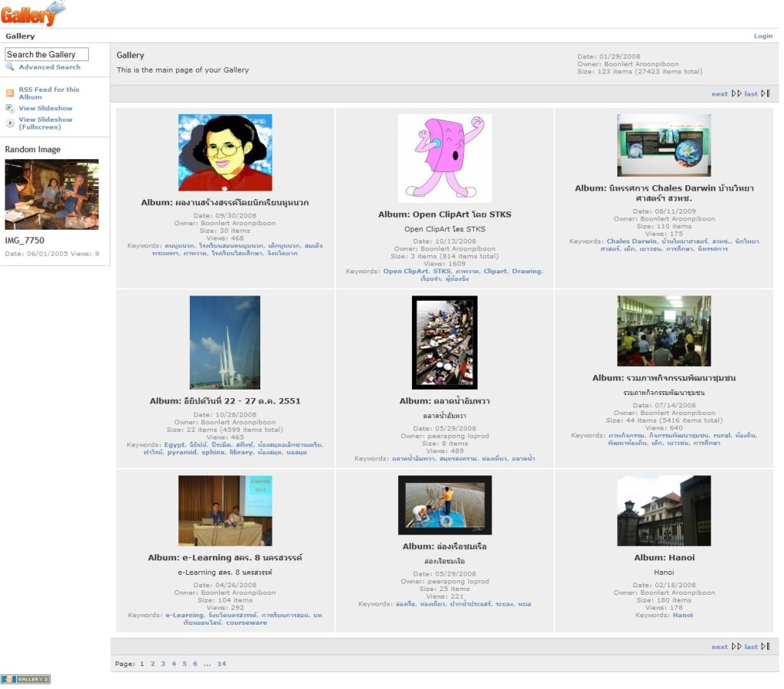
Task: Click the bottom last-page arrow icon
Action: pyautogui.click(x=765, y=647)
